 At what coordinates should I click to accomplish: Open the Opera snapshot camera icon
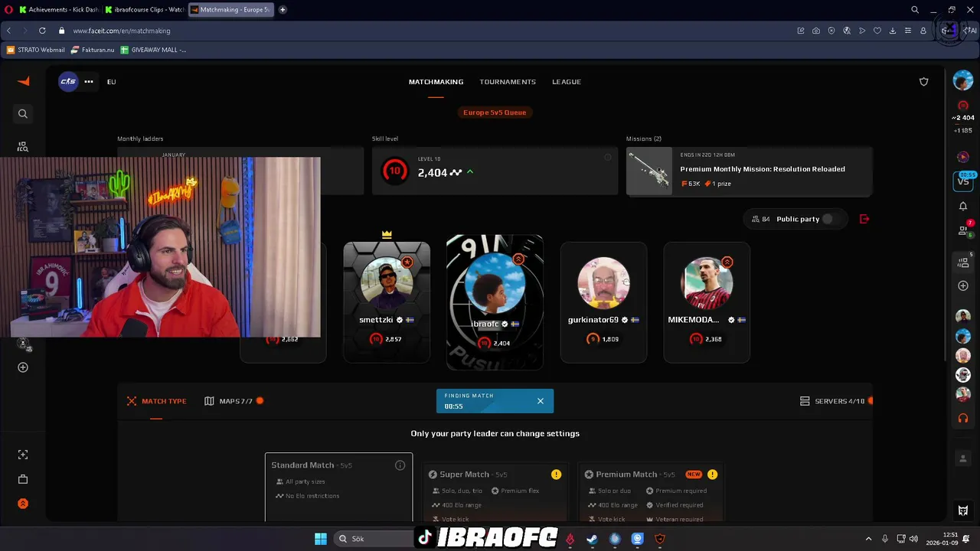coord(816,31)
